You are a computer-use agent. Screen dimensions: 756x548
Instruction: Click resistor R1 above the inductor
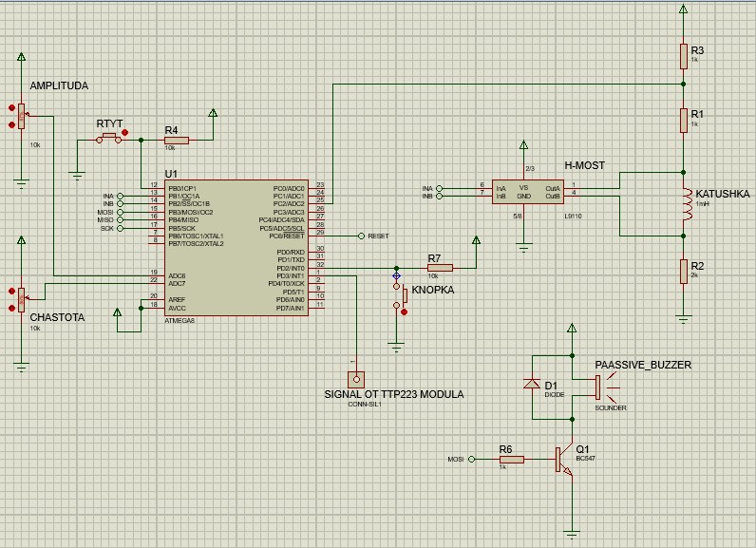(x=683, y=120)
